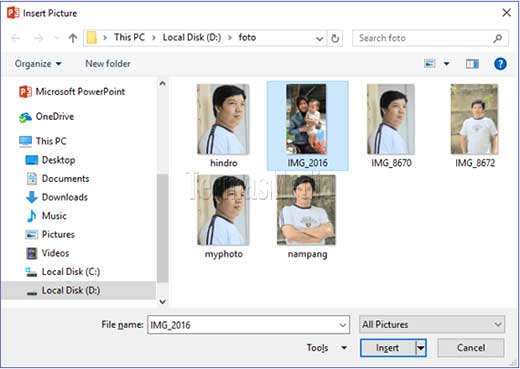This screenshot has height=369, width=520.
Task: Select Local Disk (D:) in address path
Action: click(192, 37)
